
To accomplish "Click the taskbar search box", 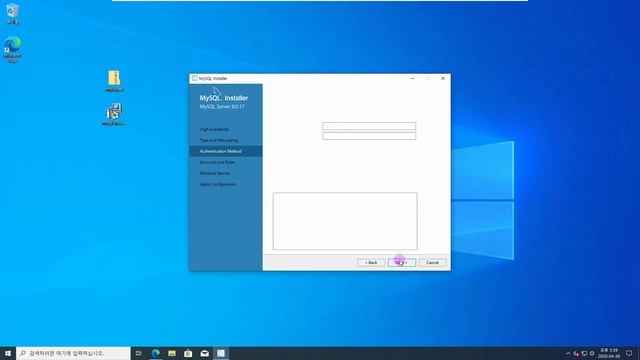I will point(73,353).
